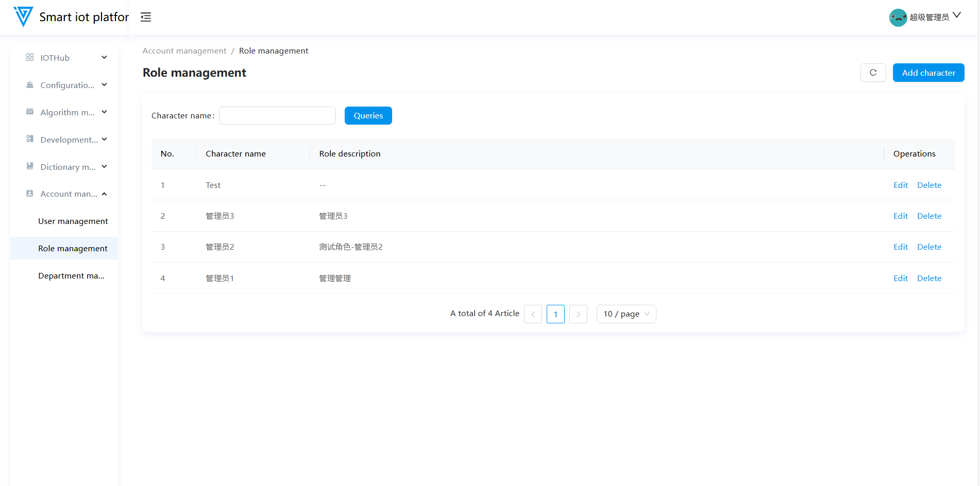Delete the 管理员2 role
The width and height of the screenshot is (980, 486).
(929, 247)
